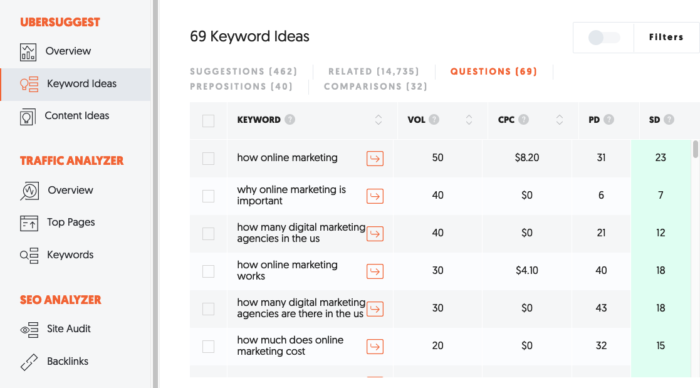The height and width of the screenshot is (388, 700).
Task: Toggle the switch beside Filters
Action: pos(604,38)
